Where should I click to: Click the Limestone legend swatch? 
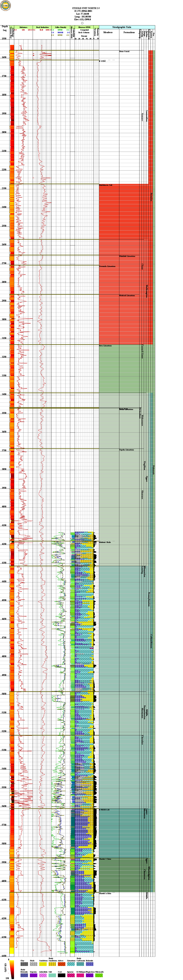pyautogui.click(x=71, y=964)
